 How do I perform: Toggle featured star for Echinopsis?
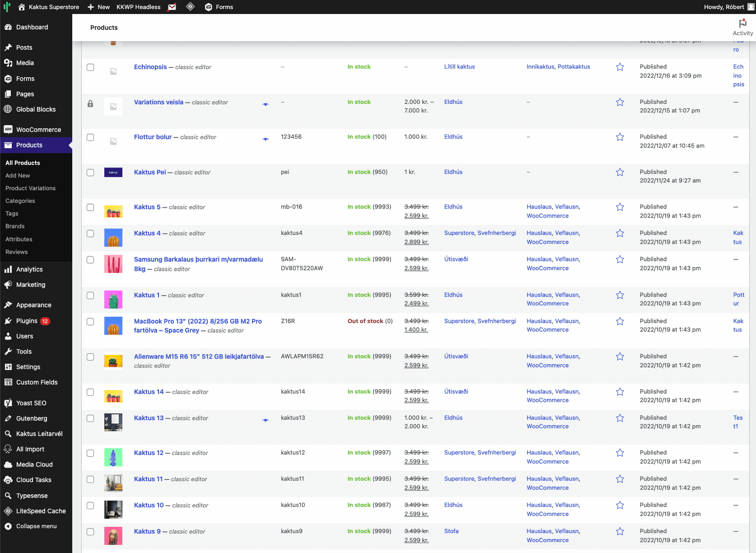point(620,67)
